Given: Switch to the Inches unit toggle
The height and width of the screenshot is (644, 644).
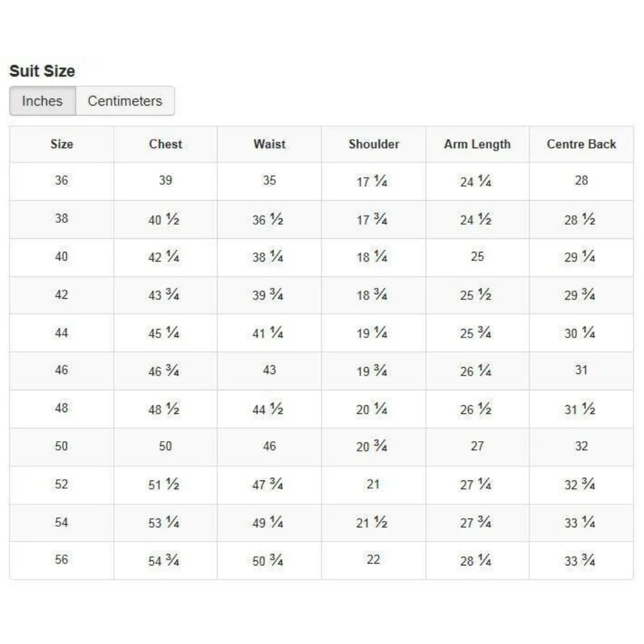Looking at the screenshot, I should click(43, 101).
